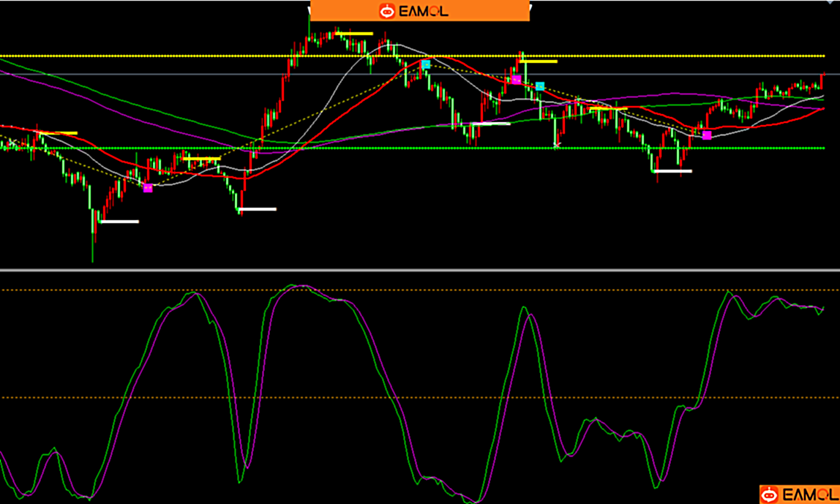Click the white bar beside the deepest candle wick
Image resolution: width=840 pixels, height=504 pixels.
[119, 221]
